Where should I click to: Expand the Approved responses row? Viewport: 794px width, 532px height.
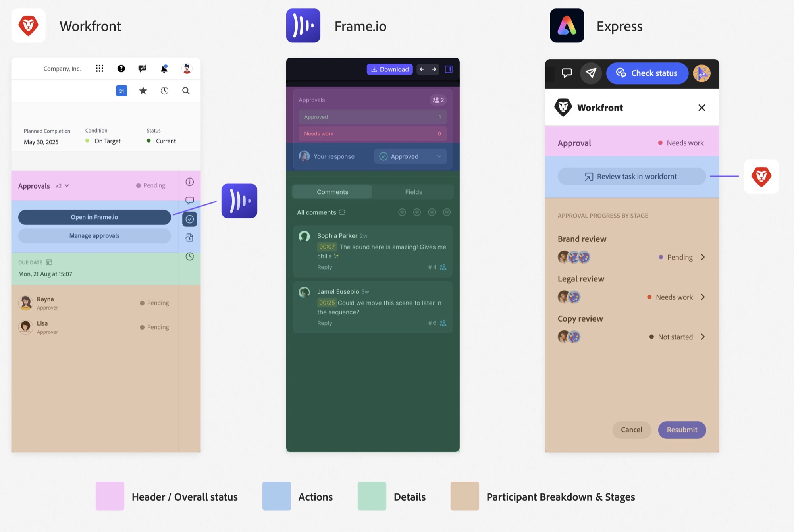point(372,117)
